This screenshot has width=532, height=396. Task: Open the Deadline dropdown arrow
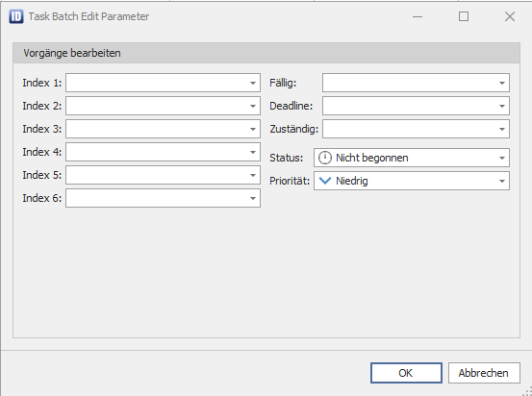click(x=502, y=106)
